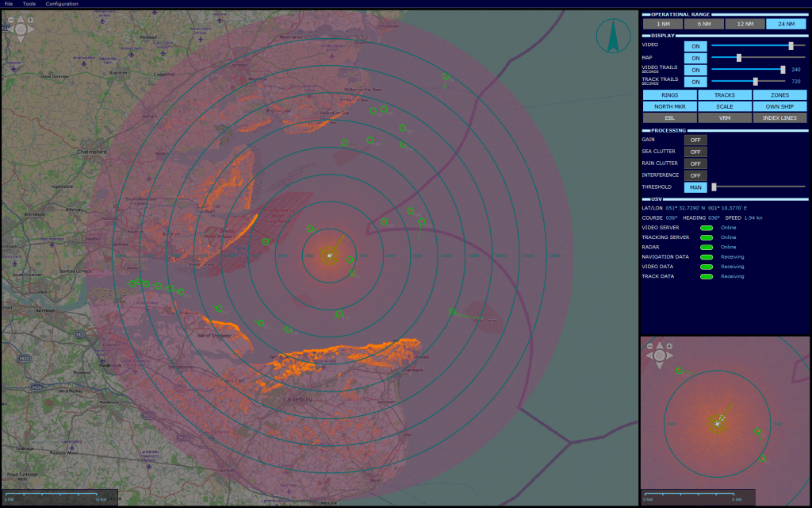Screen dimensions: 812x508
Task: Toggle VIDEO display off
Action: (695, 46)
